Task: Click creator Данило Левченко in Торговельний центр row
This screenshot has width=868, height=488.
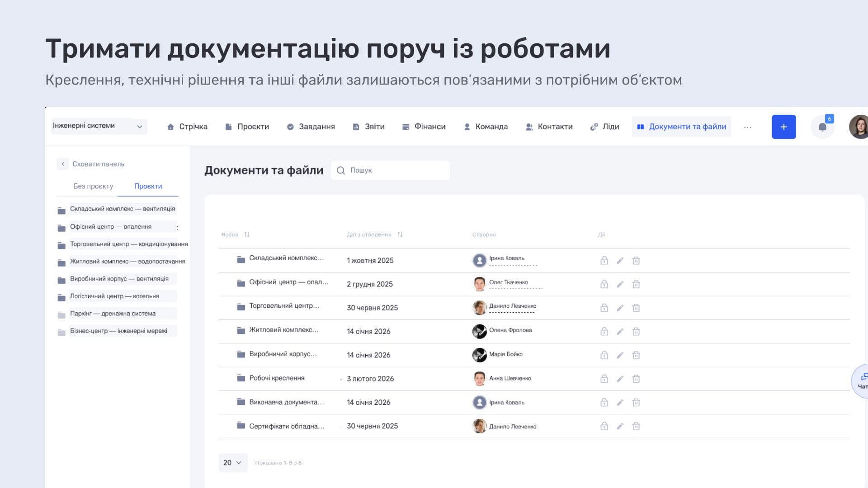Action: point(512,306)
